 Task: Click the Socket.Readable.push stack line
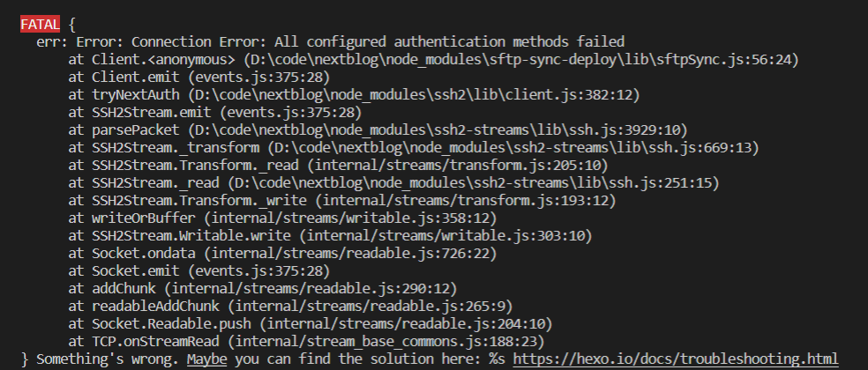tap(311, 324)
